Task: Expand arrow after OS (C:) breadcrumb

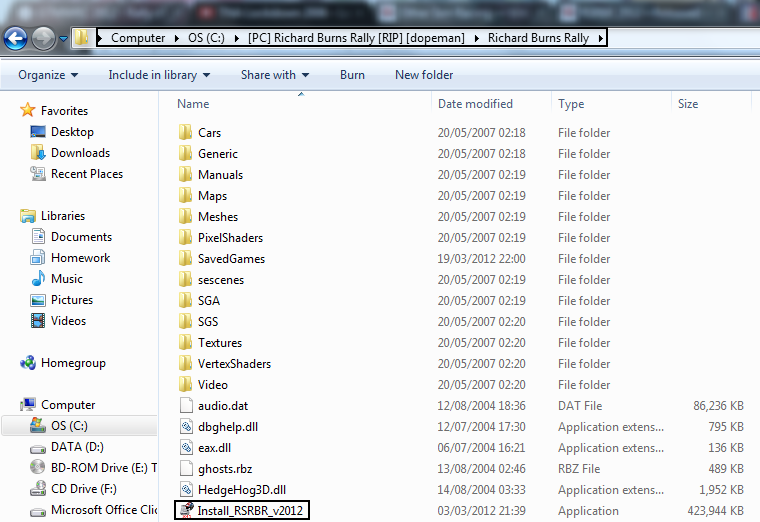Action: [x=237, y=38]
